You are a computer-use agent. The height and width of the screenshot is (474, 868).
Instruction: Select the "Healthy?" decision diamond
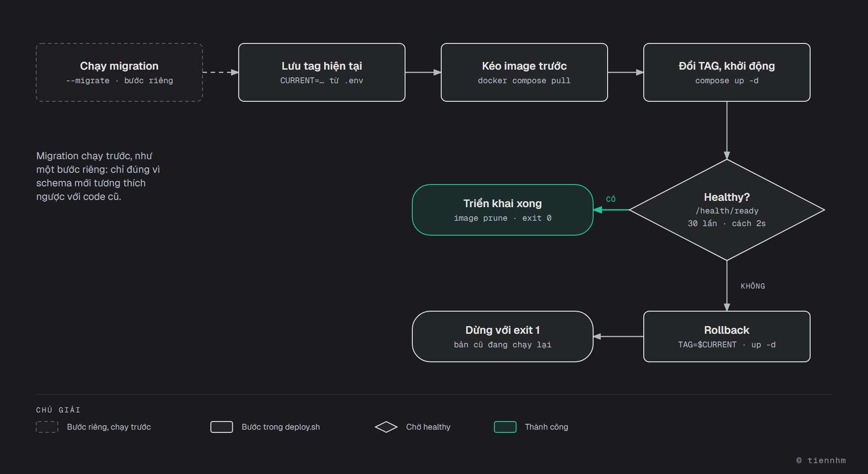[727, 210]
